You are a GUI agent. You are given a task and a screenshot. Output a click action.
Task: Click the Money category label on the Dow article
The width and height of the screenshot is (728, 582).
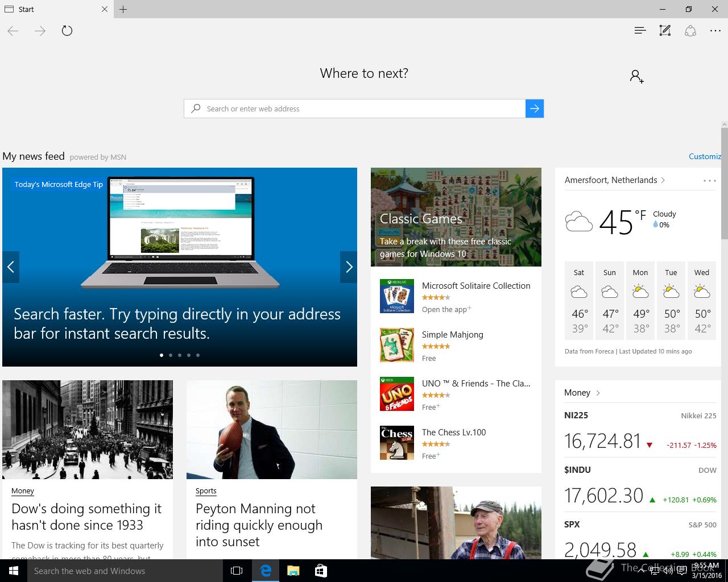click(23, 491)
